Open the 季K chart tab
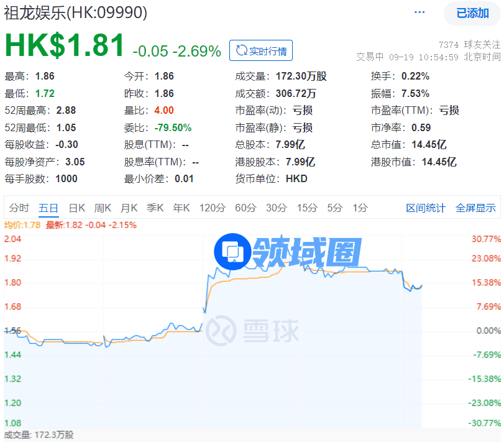Viewport: 504px width, 442px height. point(155,208)
